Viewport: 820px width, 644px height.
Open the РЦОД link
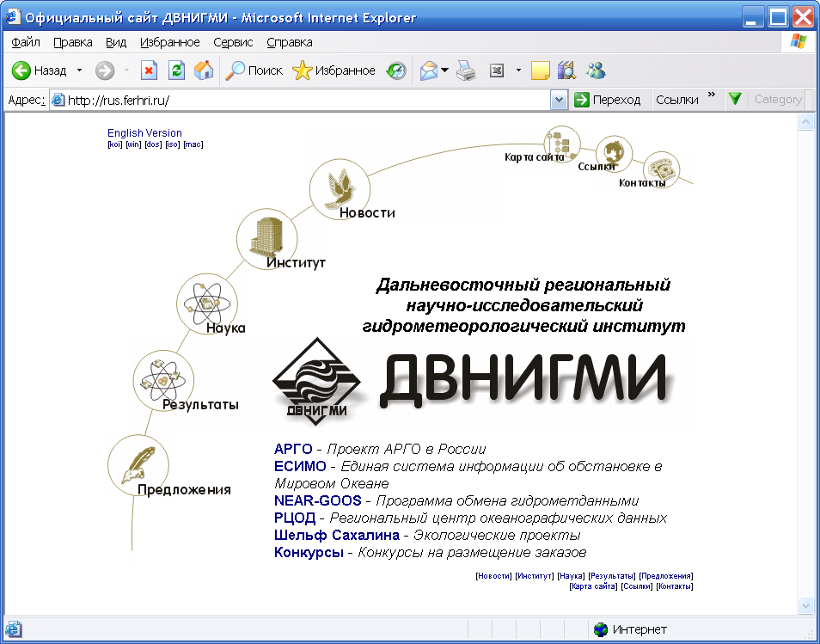tap(295, 518)
